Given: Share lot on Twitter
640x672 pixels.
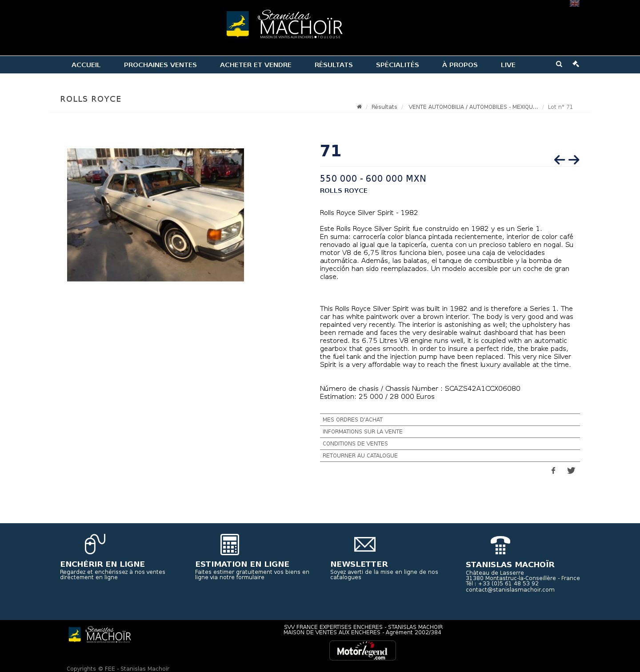Looking at the screenshot, I should pos(571,471).
